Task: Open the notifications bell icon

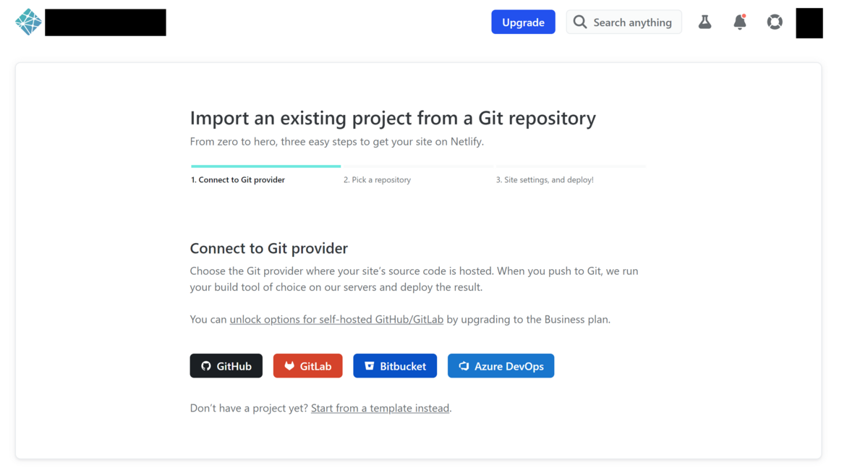Action: click(x=739, y=22)
